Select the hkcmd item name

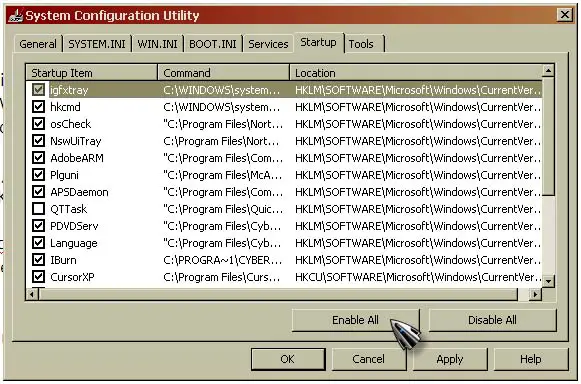[66, 107]
